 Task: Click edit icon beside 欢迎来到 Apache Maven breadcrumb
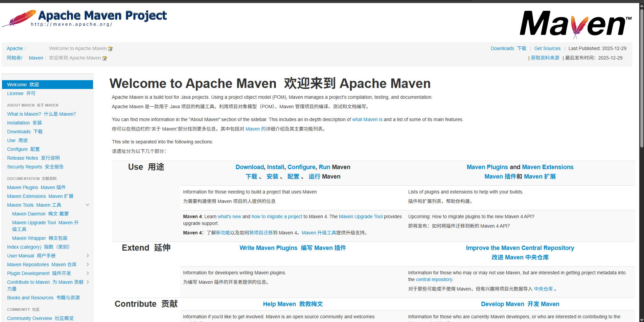[x=105, y=58]
